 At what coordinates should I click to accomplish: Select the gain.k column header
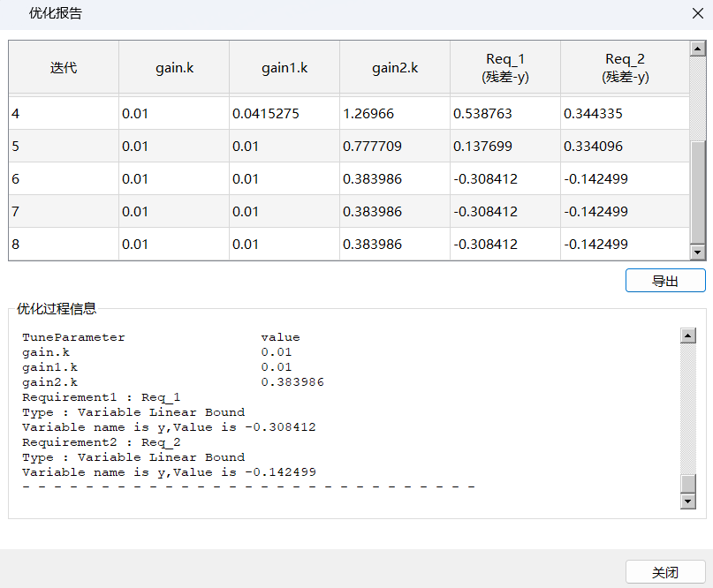point(174,67)
